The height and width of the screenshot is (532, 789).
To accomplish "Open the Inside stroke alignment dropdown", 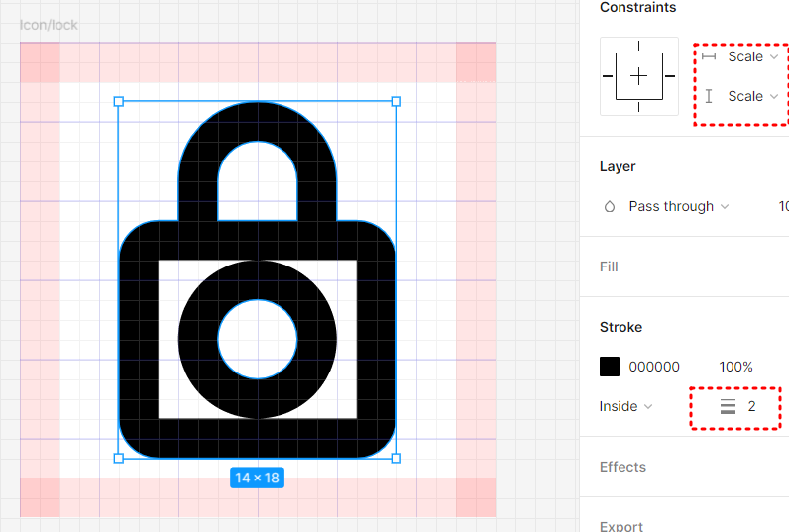I will coord(625,406).
